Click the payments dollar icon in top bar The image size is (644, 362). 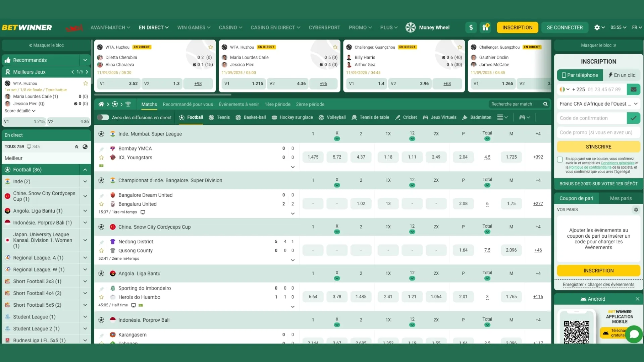[471, 27]
